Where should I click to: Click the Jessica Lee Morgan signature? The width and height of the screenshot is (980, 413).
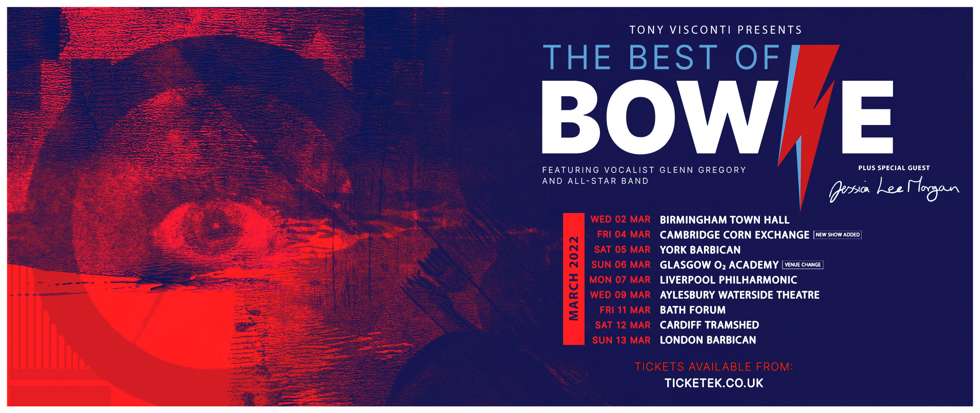894,189
